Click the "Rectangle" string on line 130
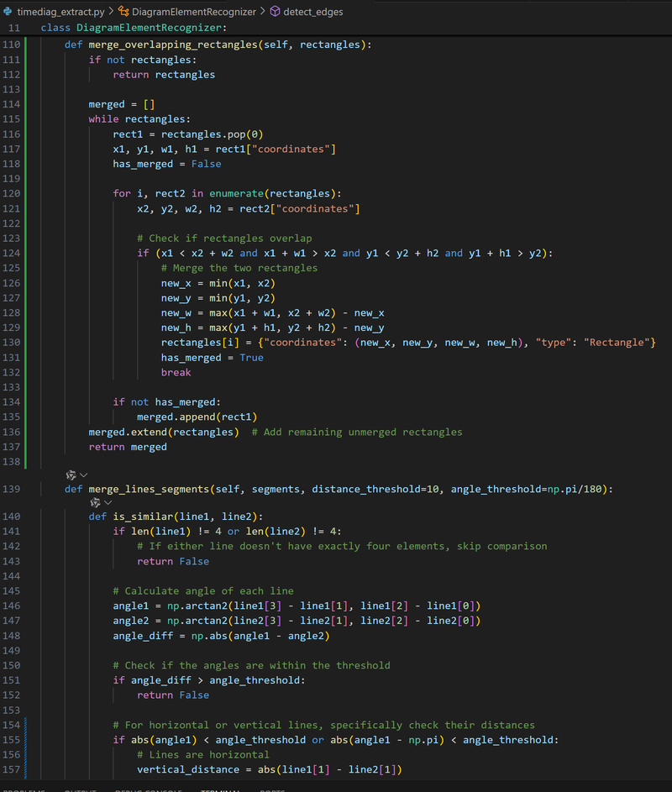 (617, 343)
